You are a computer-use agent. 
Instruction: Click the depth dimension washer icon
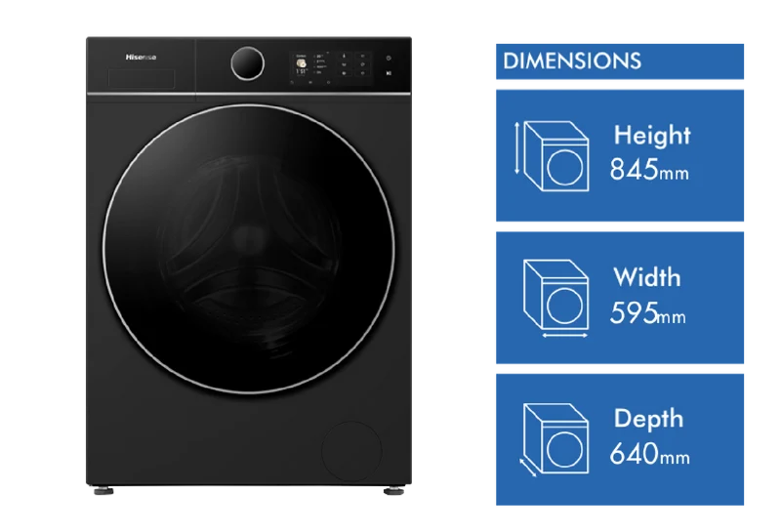(x=554, y=439)
